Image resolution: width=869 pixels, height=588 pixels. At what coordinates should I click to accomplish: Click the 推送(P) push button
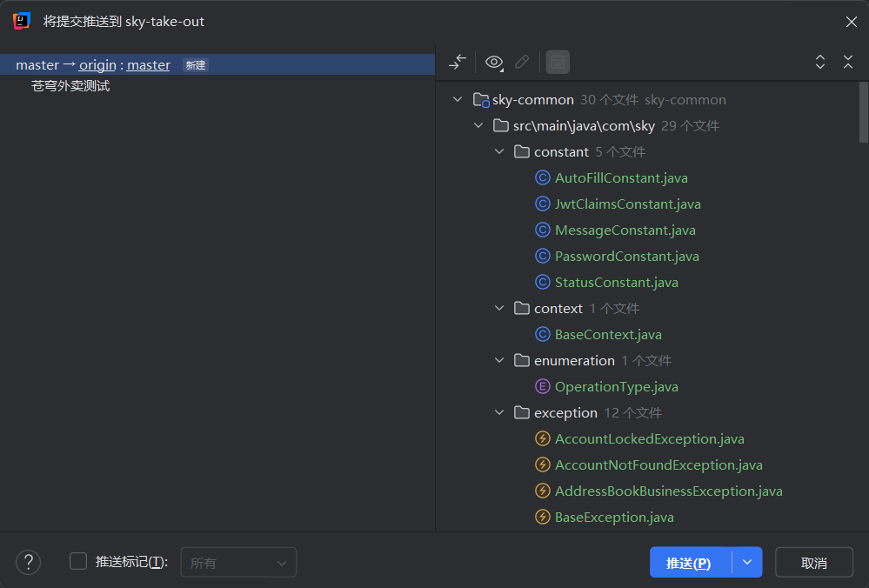(x=691, y=563)
